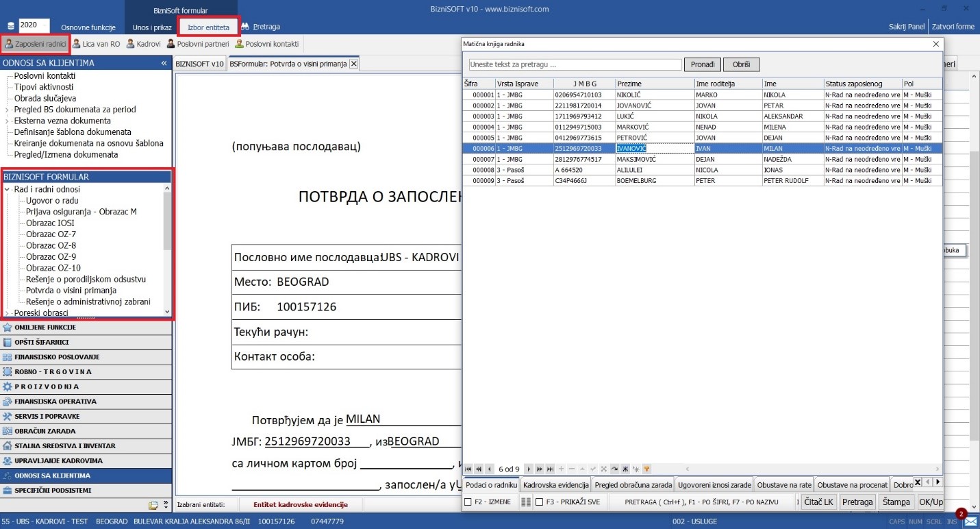Open Upravljanje kadrovima module
The image size is (980, 529).
coord(86,460)
